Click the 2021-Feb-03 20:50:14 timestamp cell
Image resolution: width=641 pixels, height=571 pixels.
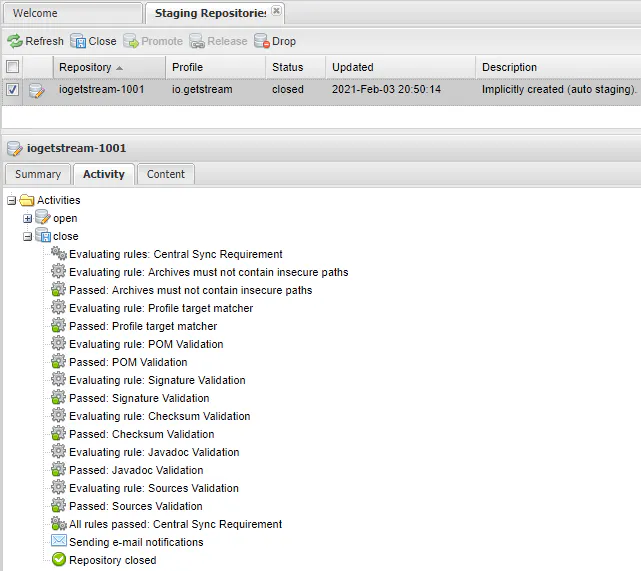pos(386,89)
